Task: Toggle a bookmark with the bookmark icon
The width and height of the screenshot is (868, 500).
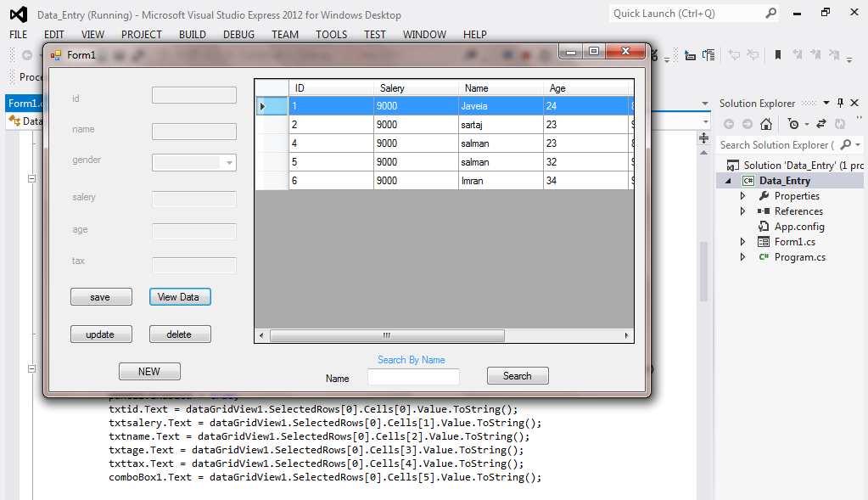Action: [x=778, y=54]
